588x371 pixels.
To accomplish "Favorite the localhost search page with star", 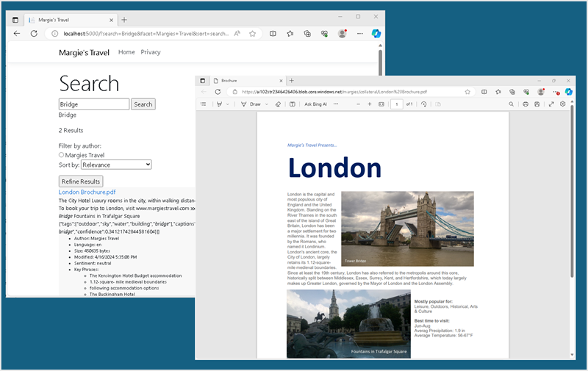I will coord(252,34).
